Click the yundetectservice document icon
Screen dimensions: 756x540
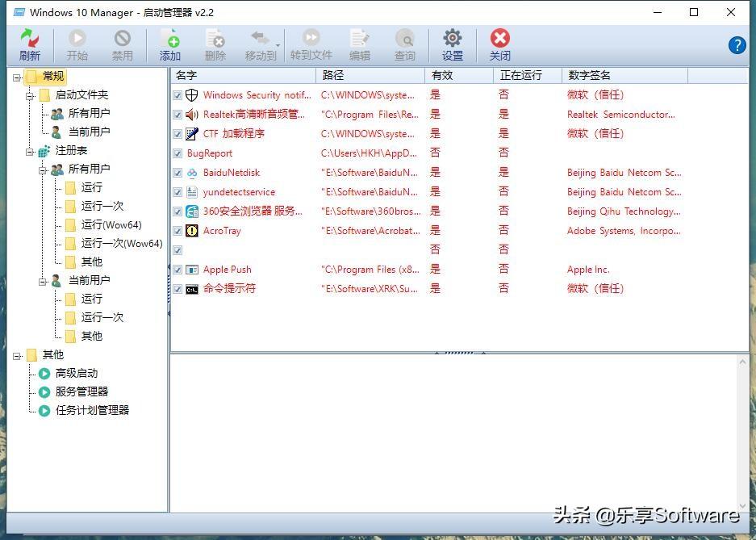point(192,192)
